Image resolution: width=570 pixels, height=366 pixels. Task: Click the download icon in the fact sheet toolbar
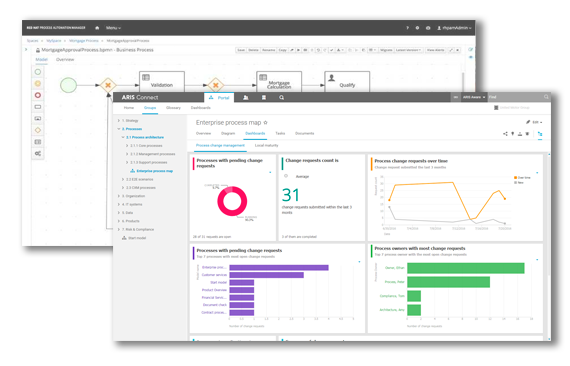coord(520,134)
